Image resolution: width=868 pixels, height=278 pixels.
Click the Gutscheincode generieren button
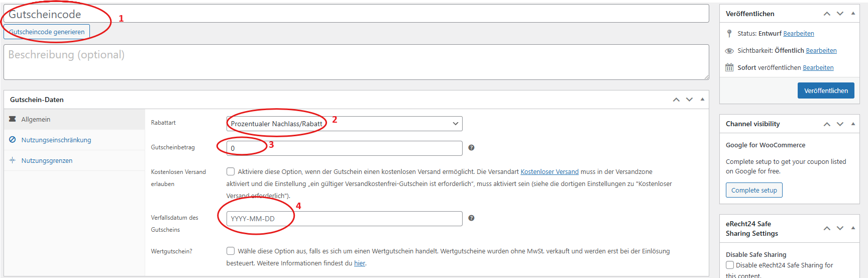tap(47, 32)
